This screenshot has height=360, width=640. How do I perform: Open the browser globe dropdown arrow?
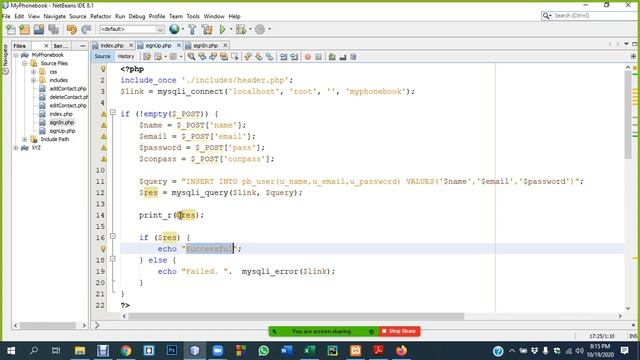tap(182, 29)
